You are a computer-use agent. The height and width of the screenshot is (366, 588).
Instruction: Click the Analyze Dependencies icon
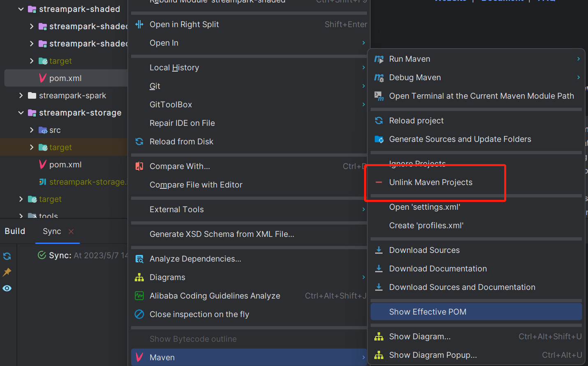tap(139, 259)
